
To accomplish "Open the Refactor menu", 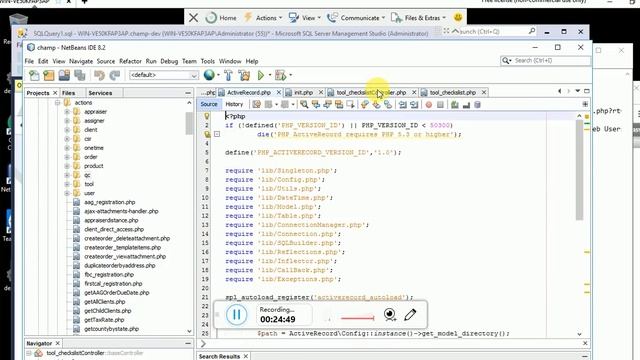I will [x=130, y=61].
